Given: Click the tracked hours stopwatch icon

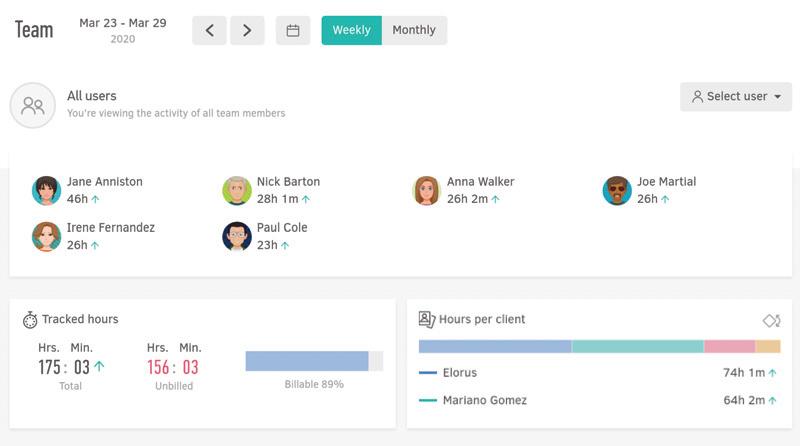Looking at the screenshot, I should point(30,320).
